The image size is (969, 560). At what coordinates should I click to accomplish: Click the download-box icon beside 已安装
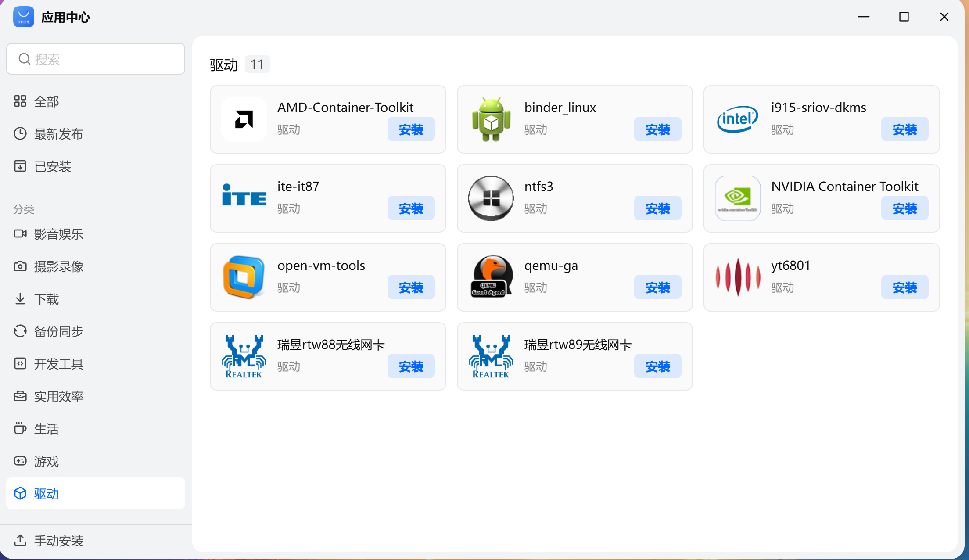coord(20,166)
